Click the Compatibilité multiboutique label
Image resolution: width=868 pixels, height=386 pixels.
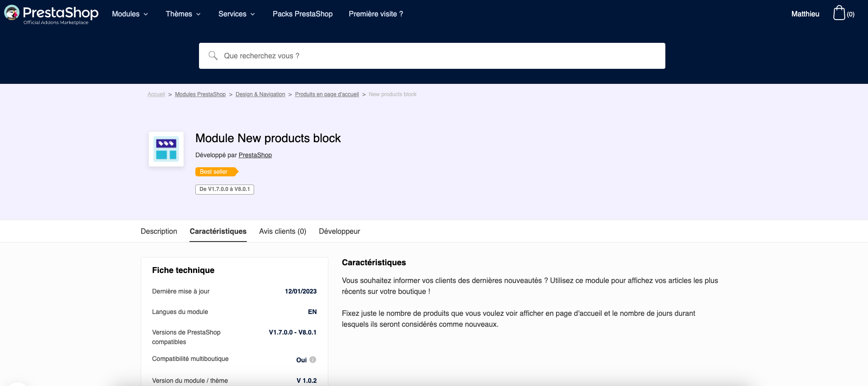[x=190, y=359]
